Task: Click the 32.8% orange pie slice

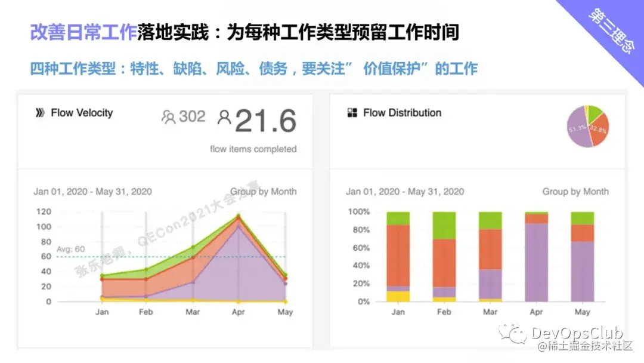Action: (599, 130)
